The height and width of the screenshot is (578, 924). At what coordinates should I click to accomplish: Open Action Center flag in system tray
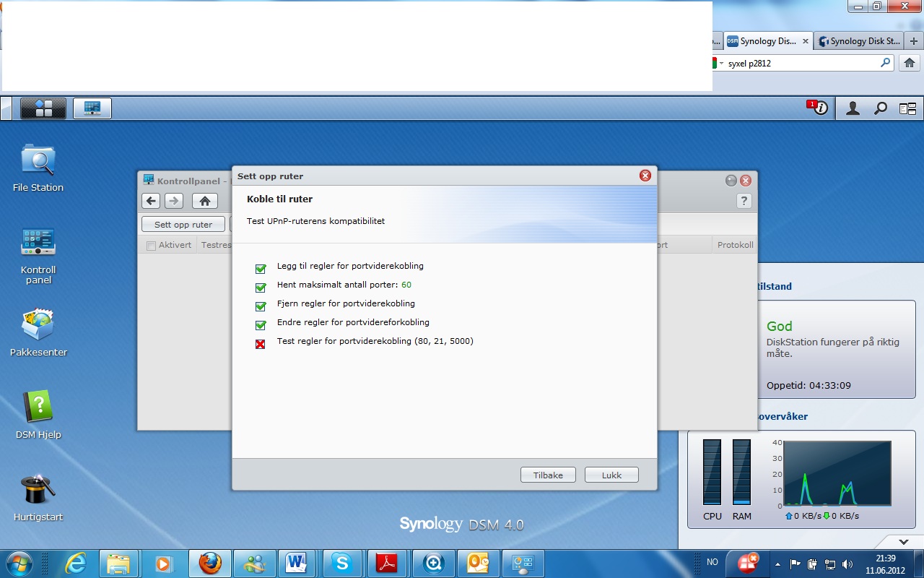(796, 564)
